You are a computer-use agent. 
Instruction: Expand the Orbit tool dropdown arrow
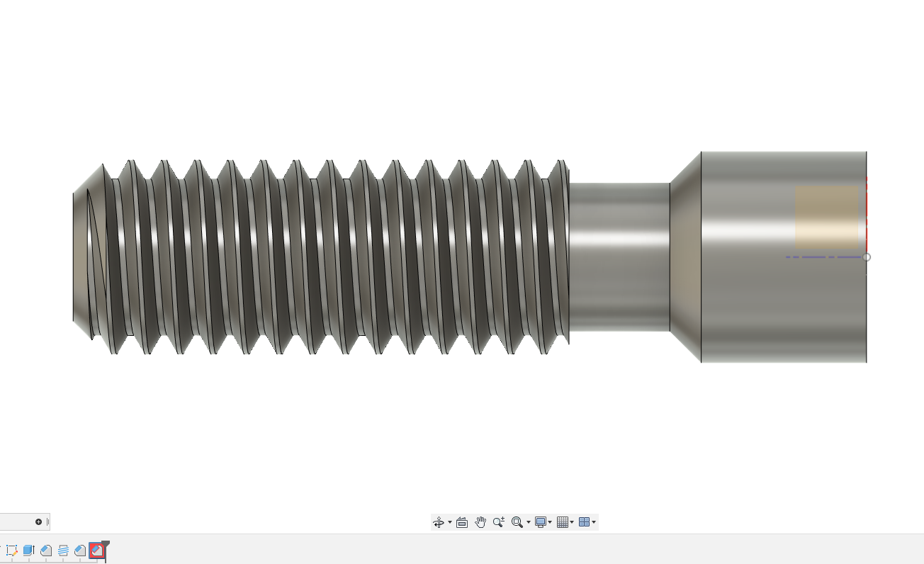click(x=449, y=522)
